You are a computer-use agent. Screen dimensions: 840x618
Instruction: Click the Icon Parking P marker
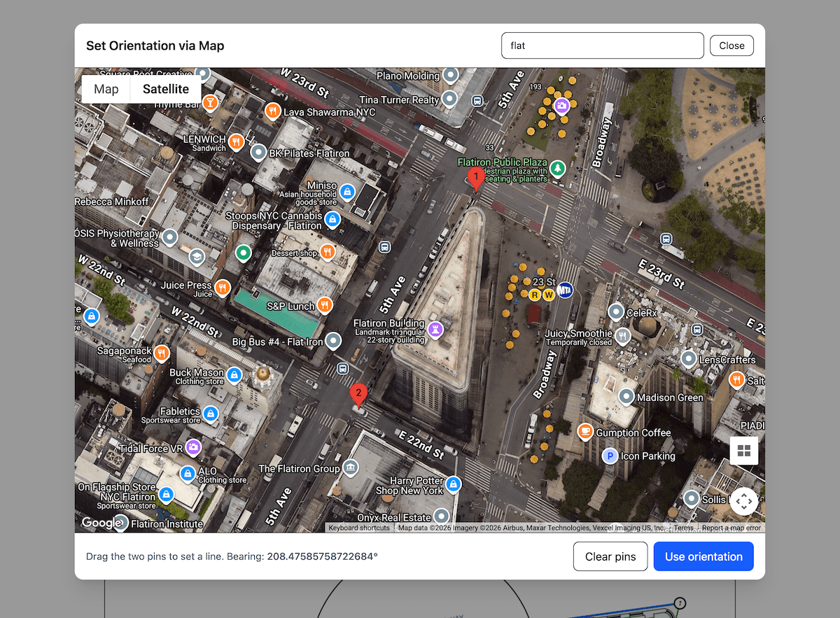pyautogui.click(x=610, y=456)
